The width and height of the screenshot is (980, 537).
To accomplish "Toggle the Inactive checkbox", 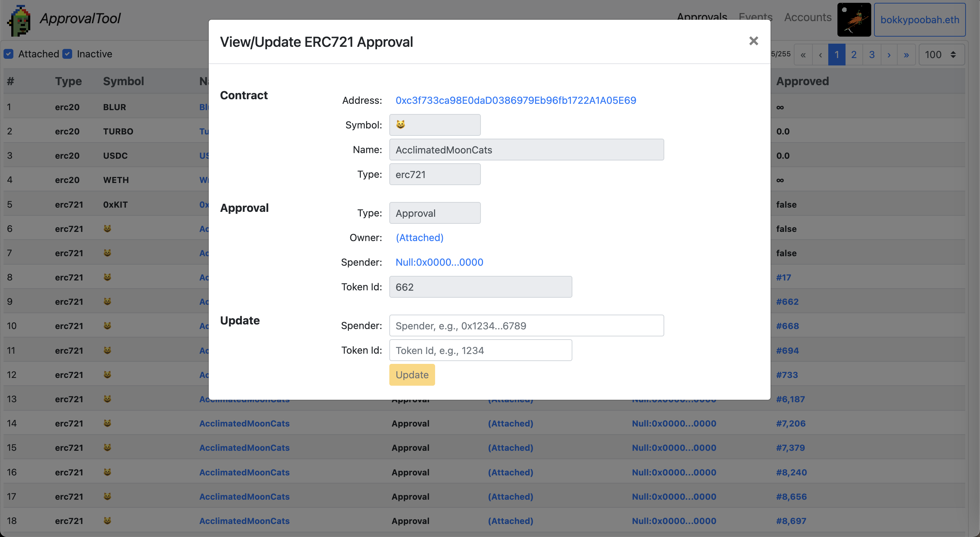I will tap(67, 54).
